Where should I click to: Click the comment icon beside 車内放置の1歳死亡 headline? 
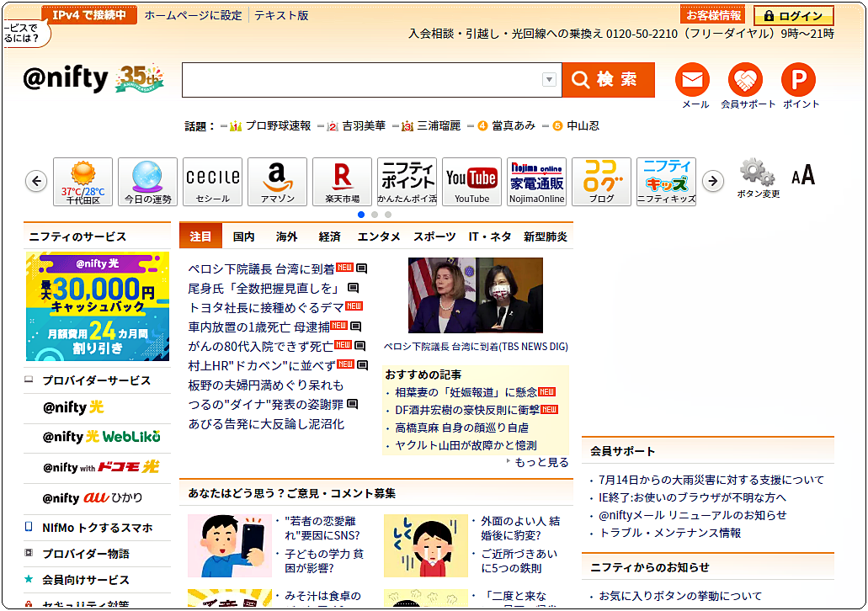[x=356, y=327]
